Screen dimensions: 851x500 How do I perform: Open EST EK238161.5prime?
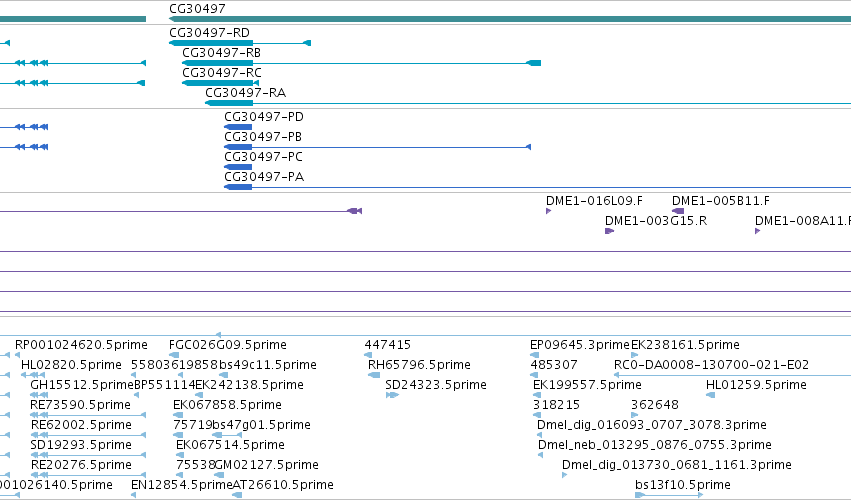[x=685, y=345]
